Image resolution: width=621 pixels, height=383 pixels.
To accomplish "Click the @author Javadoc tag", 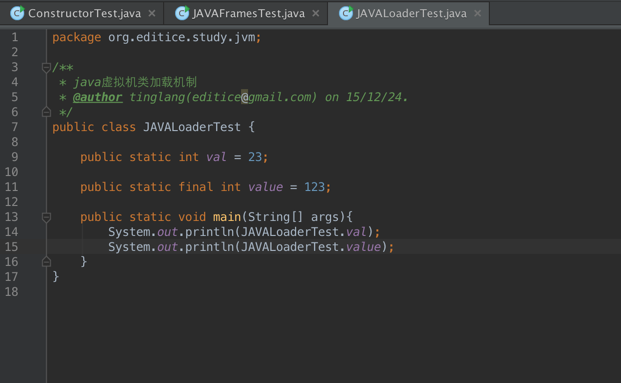I will pos(97,97).
